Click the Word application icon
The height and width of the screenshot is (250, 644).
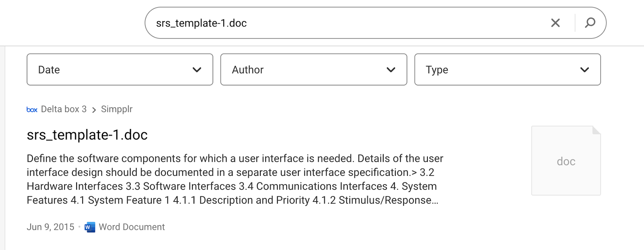click(x=90, y=227)
